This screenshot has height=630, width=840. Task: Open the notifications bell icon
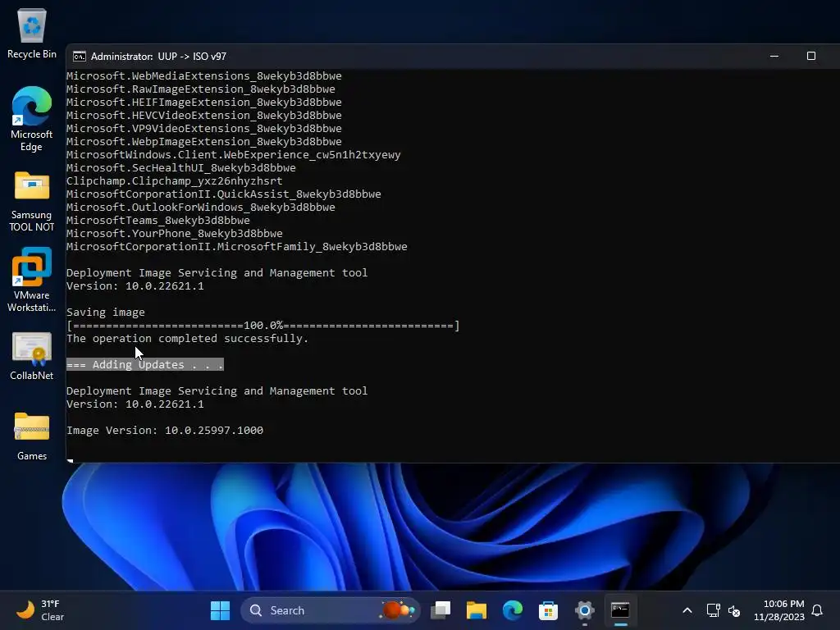click(817, 610)
